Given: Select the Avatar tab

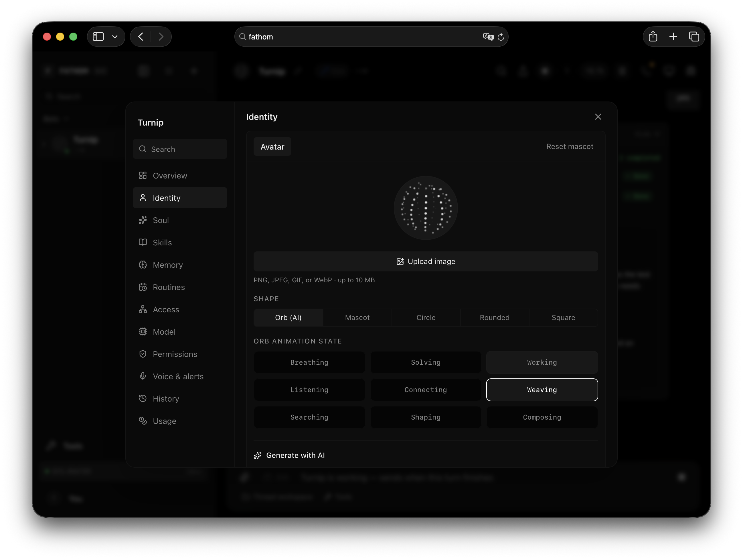Looking at the screenshot, I should [x=272, y=147].
